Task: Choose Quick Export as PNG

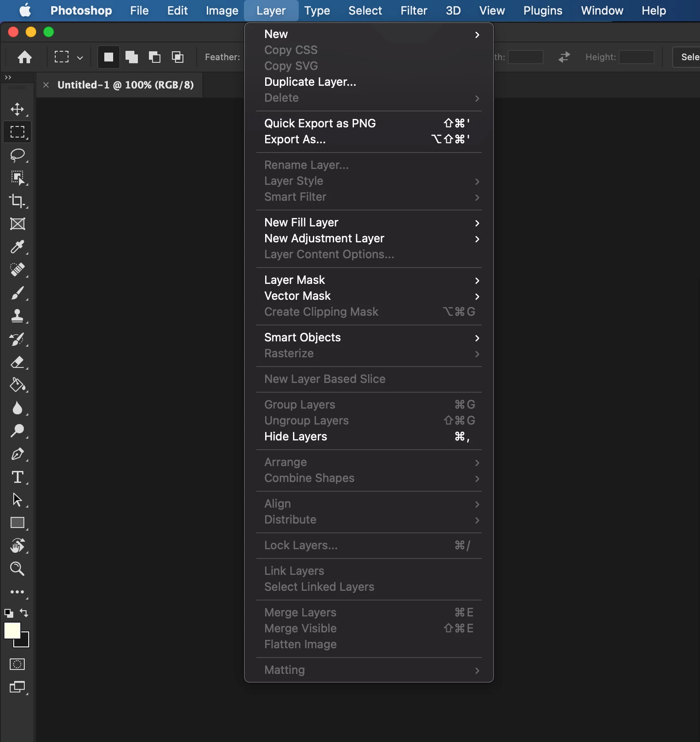Action: click(369, 123)
